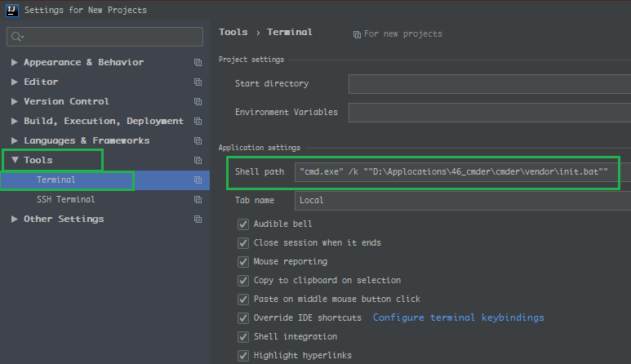Click the Shell path input field

461,172
